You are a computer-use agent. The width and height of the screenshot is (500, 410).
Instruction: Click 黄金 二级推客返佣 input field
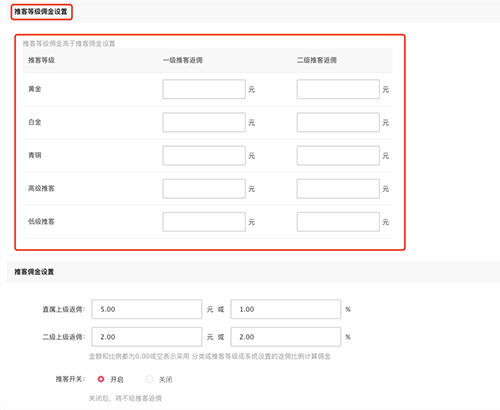pyautogui.click(x=338, y=89)
